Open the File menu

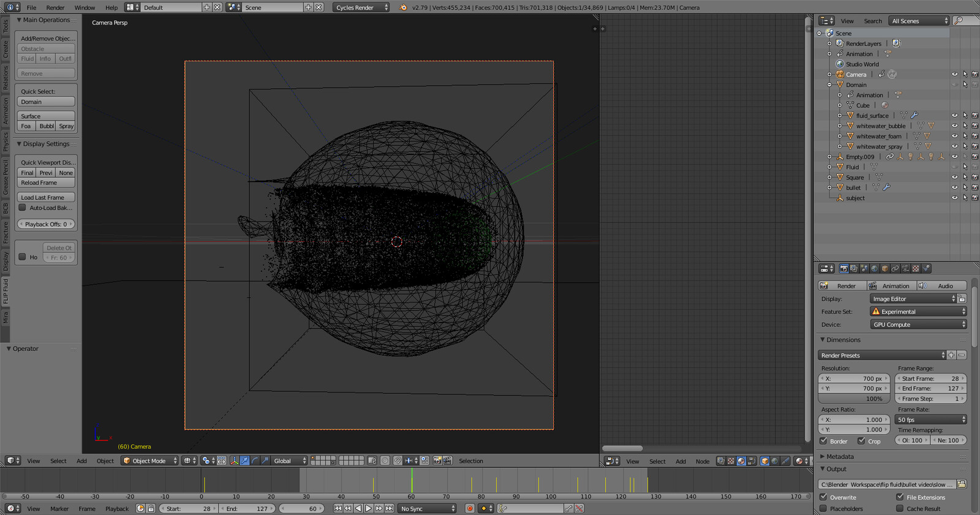pos(31,7)
